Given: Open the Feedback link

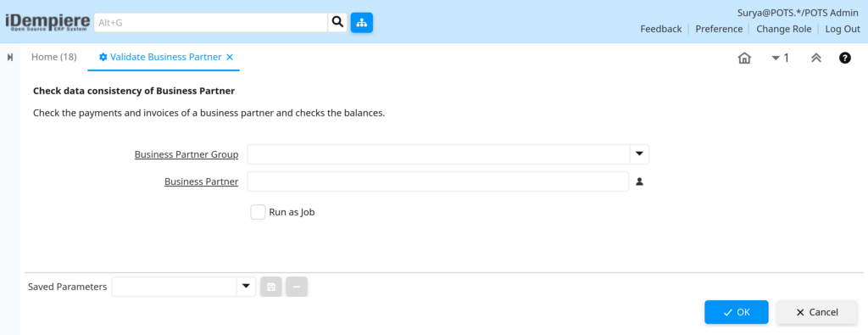Looking at the screenshot, I should 661,30.
